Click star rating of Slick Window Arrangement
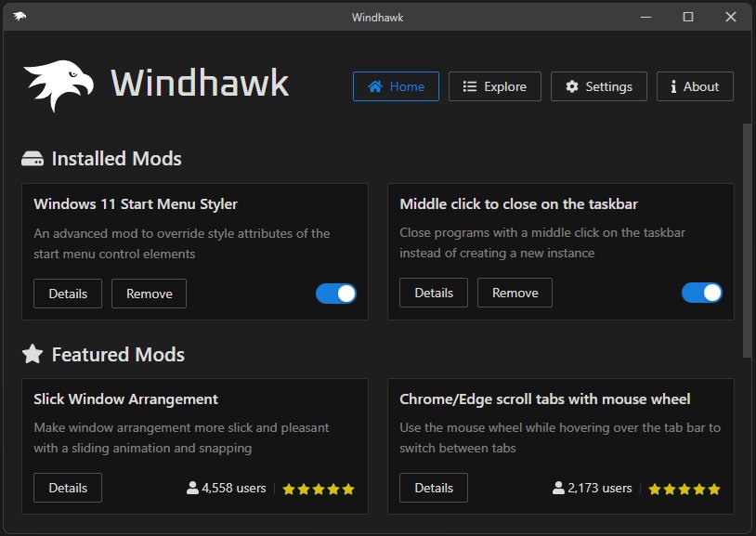This screenshot has height=536, width=756. 319,490
